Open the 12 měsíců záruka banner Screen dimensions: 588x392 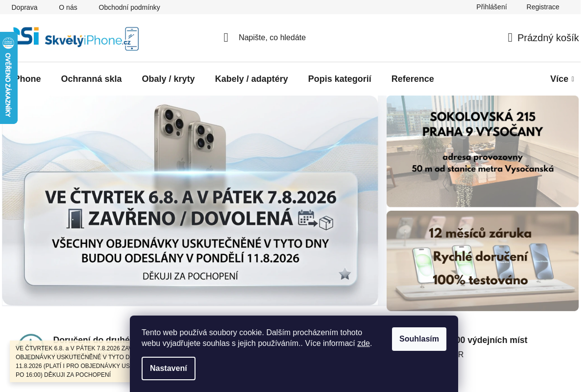coord(483,261)
